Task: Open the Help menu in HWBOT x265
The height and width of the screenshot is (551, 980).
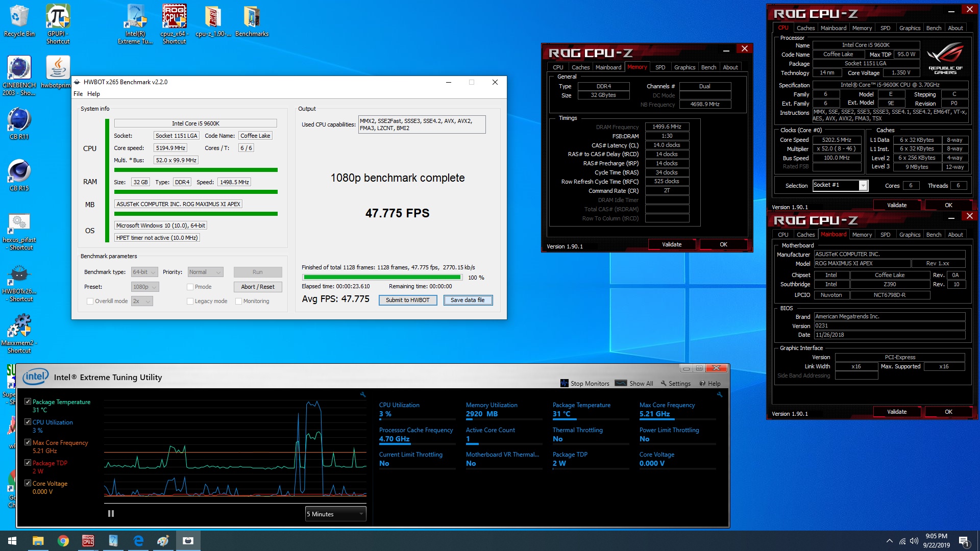Action: [93, 94]
